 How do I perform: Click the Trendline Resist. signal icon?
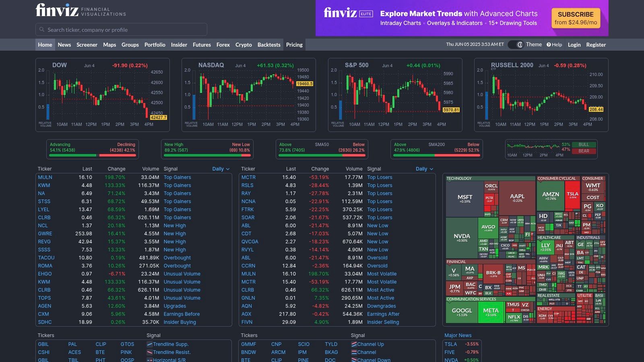pyautogui.click(x=150, y=352)
